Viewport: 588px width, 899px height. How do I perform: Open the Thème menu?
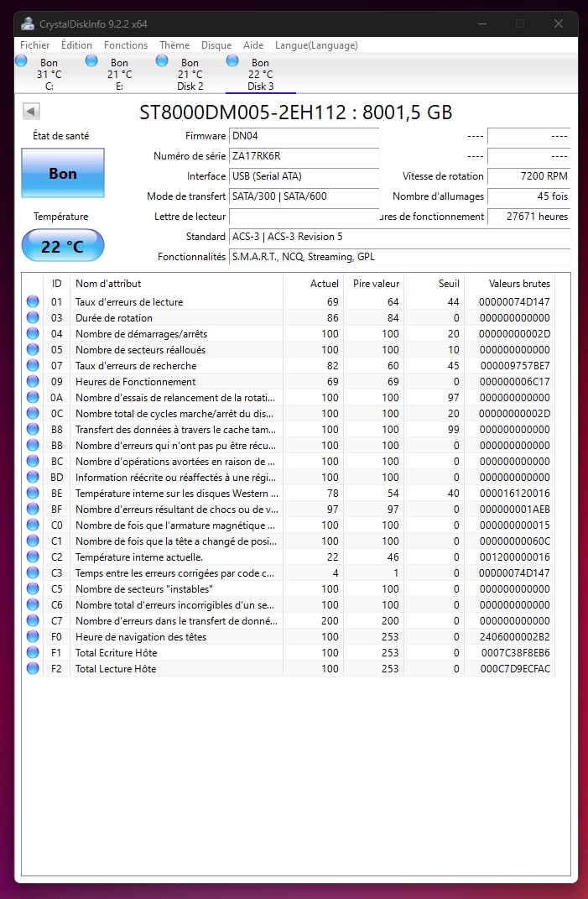point(174,45)
